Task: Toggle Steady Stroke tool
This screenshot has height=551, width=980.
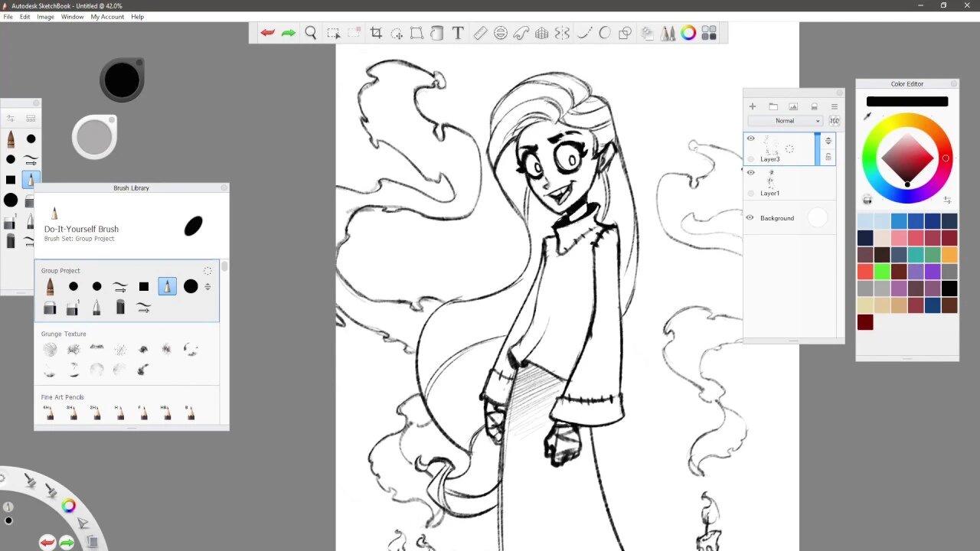Action: tap(584, 33)
